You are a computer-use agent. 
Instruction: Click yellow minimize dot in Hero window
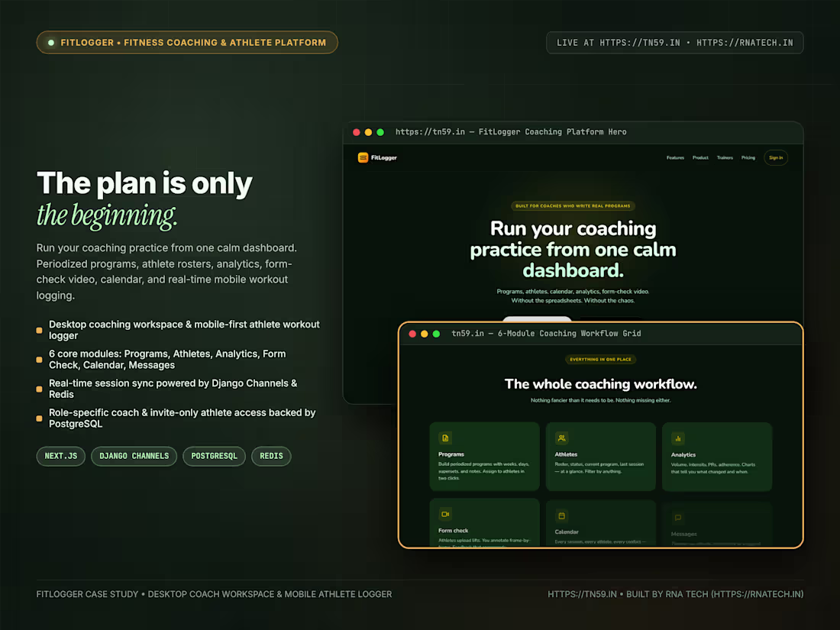pyautogui.click(x=368, y=132)
